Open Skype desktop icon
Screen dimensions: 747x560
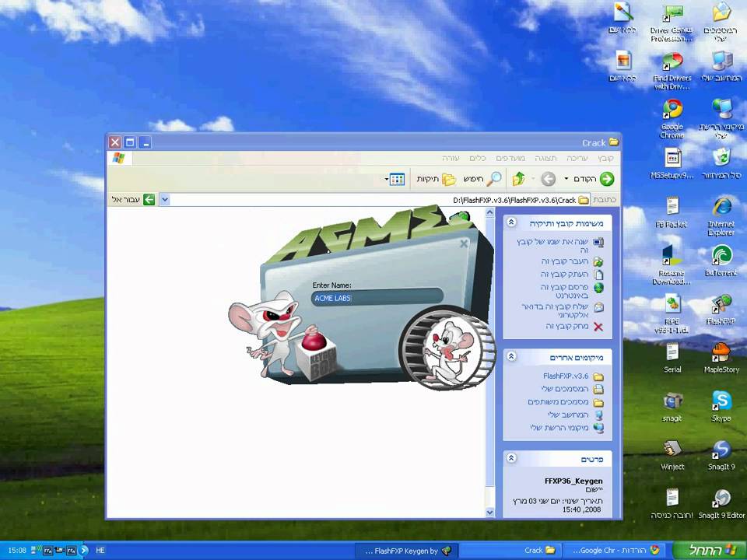(x=721, y=406)
